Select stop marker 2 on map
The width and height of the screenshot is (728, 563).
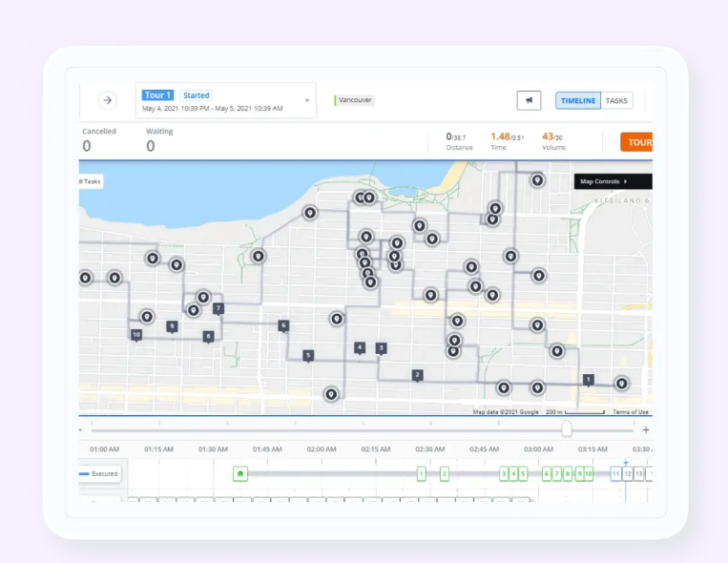(417, 375)
